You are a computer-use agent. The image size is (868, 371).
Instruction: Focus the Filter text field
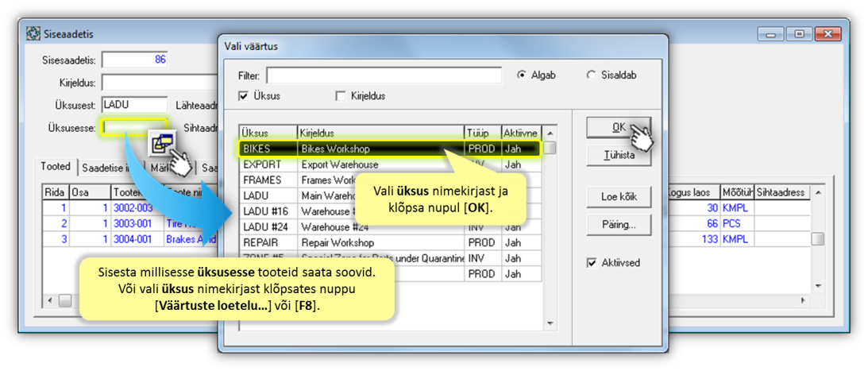pyautogui.click(x=384, y=75)
